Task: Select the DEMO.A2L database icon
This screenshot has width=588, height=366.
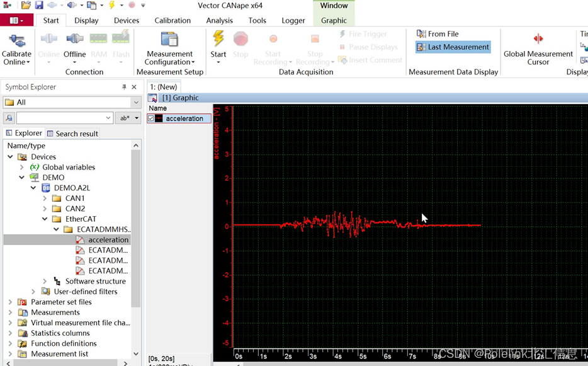Action: [x=46, y=188]
